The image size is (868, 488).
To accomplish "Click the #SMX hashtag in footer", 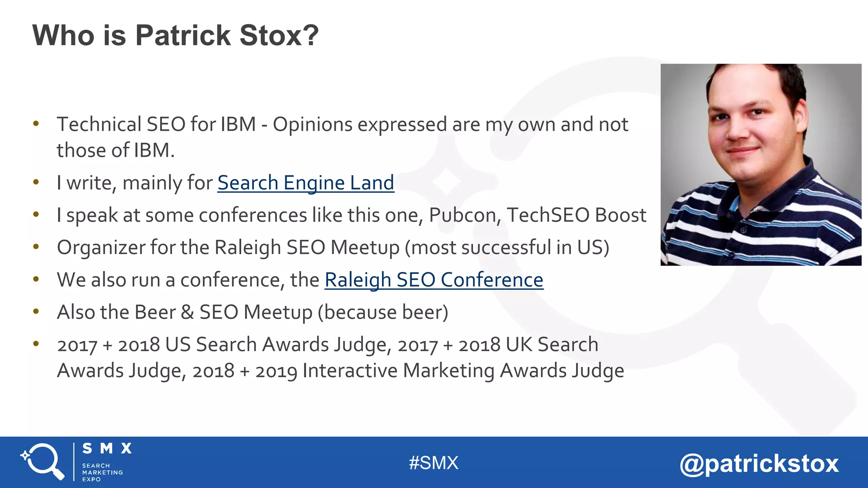I will (434, 463).
